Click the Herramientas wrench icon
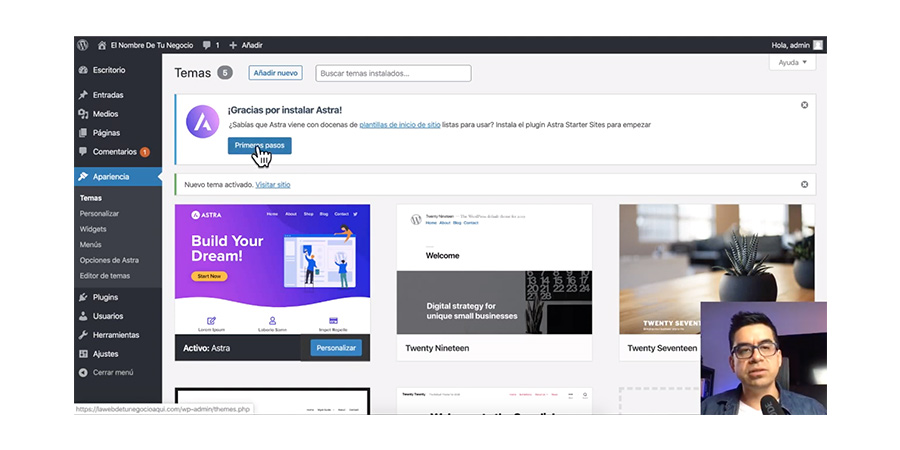The image size is (900, 450). 83,335
